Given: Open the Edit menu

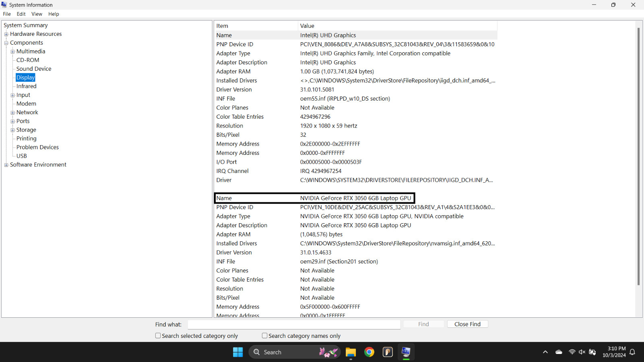Looking at the screenshot, I should (x=21, y=14).
